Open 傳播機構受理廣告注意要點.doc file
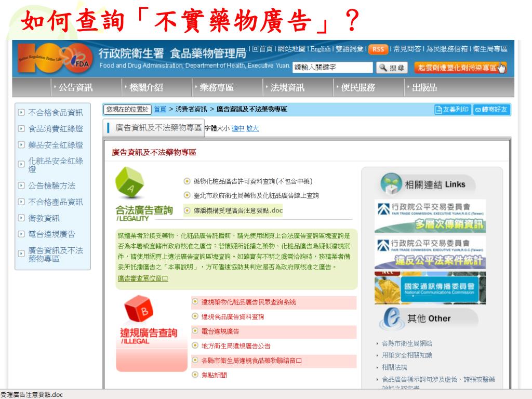Screen dimensions: 532x399 [x=238, y=210]
